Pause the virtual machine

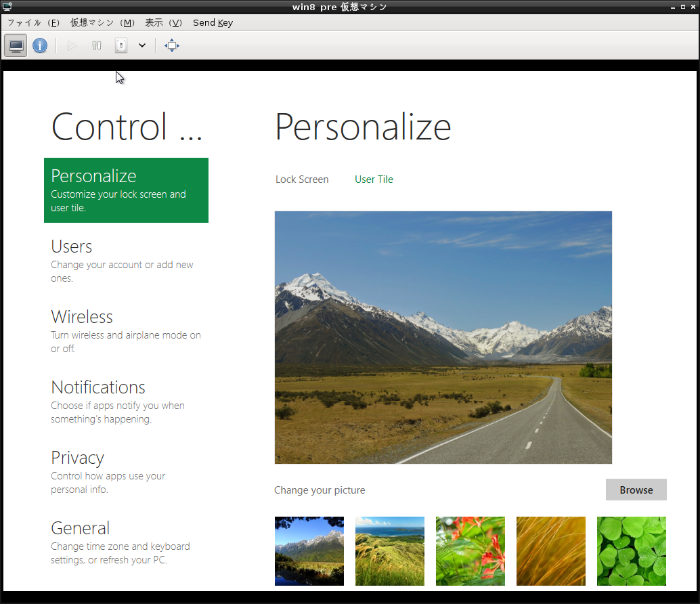click(96, 45)
